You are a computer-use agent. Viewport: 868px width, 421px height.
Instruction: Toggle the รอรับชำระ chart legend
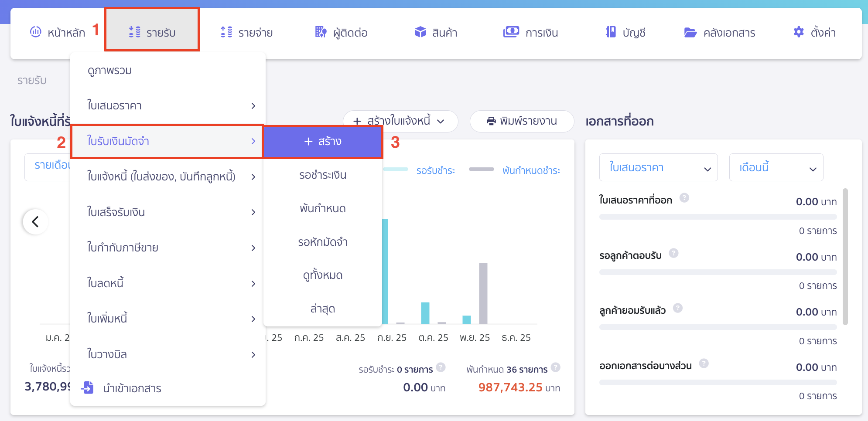(x=436, y=170)
